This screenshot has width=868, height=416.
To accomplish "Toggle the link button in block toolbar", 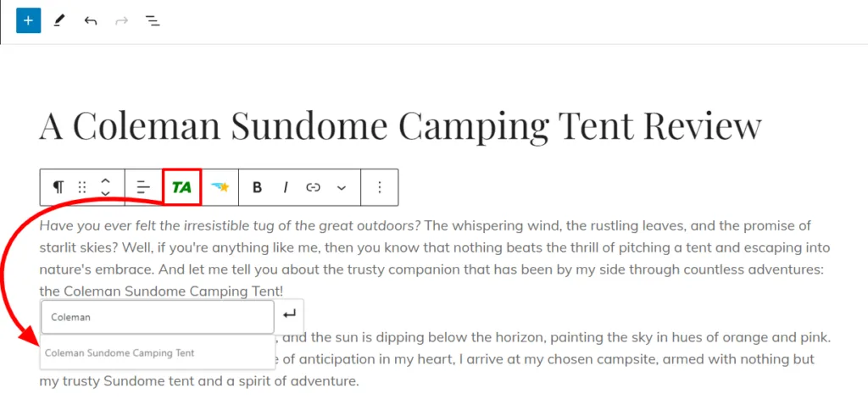I will 314,187.
